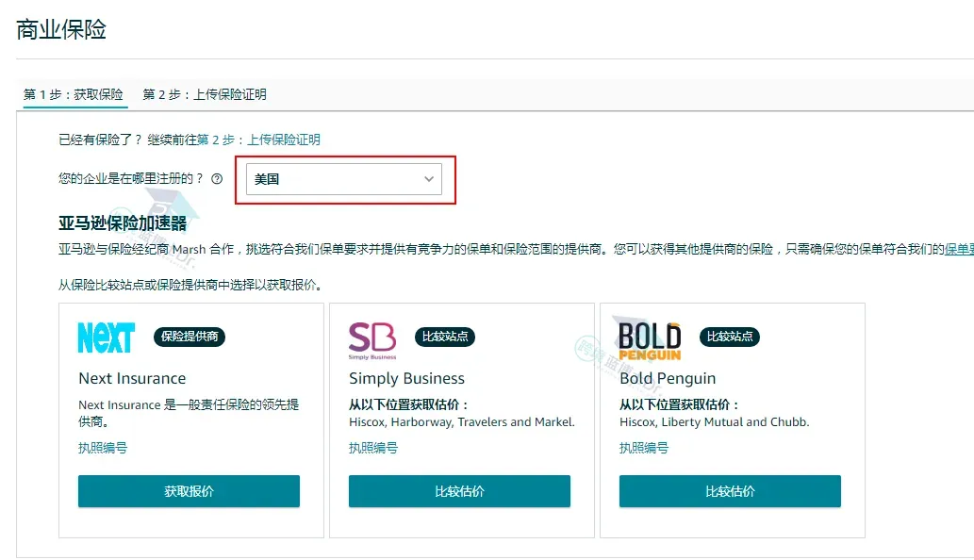The image size is (974, 560).
Task: Open the cut-off 保单要求 link at the right edge
Action: click(x=959, y=249)
